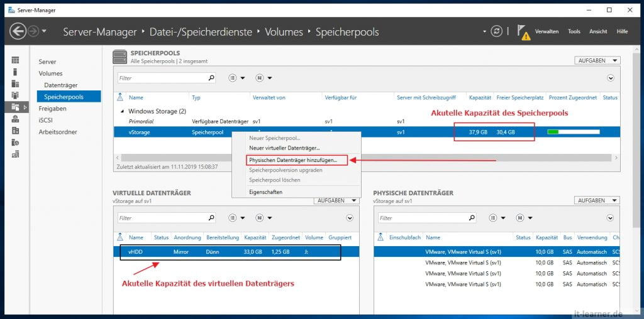
Task: Click Volumes breadcrumb in header
Action: click(284, 32)
